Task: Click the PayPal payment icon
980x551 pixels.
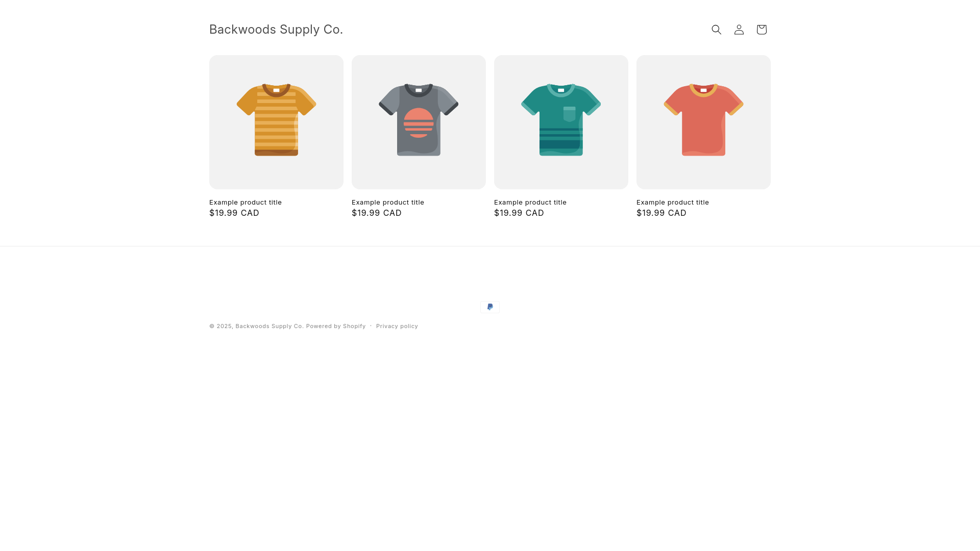Action: click(489, 307)
